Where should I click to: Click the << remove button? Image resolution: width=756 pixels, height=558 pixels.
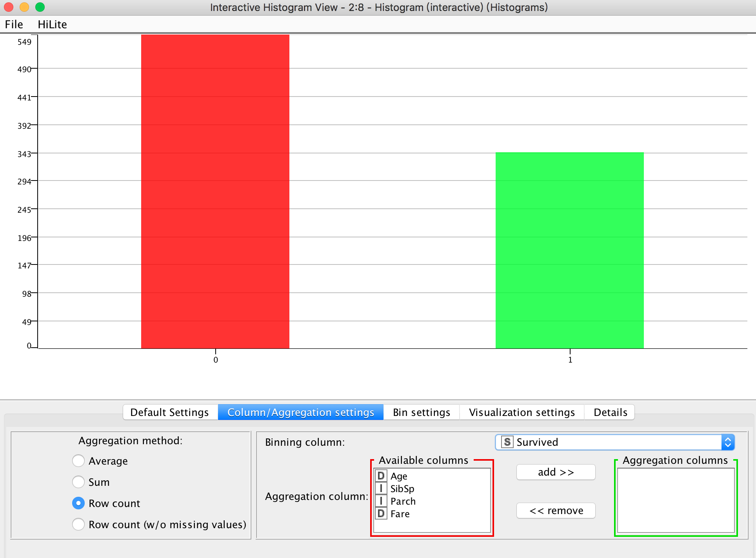pyautogui.click(x=556, y=511)
